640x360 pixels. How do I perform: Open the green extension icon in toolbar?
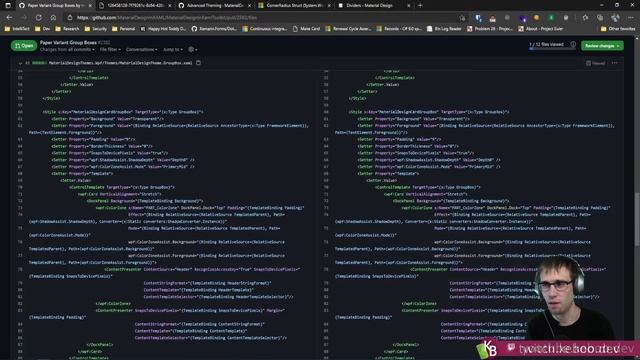coord(551,18)
